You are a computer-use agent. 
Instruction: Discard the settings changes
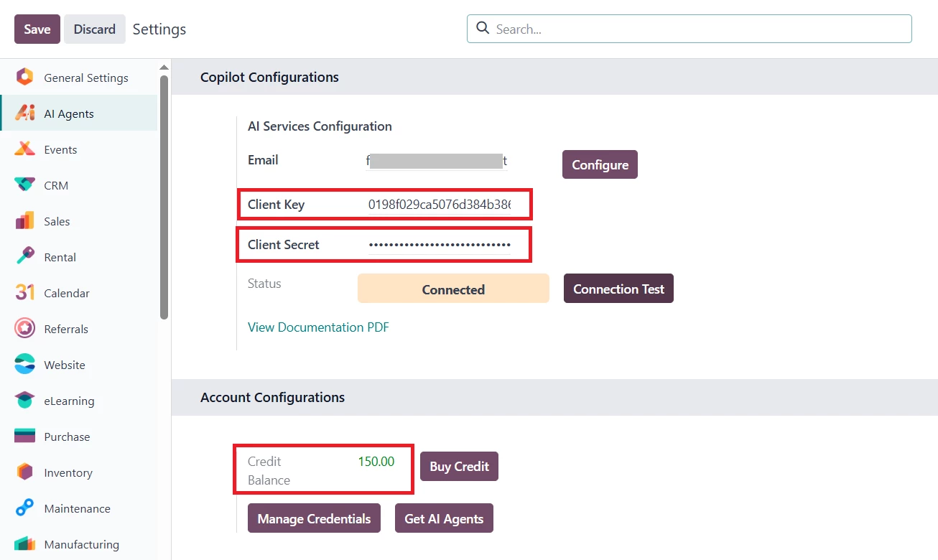tap(94, 29)
